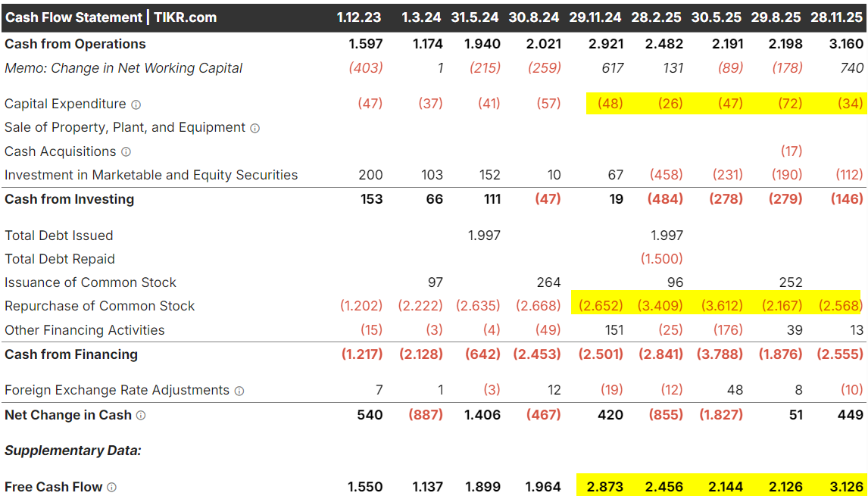The image size is (868, 496).
Task: Click the Cash Acquisitions row label
Action: 61,151
